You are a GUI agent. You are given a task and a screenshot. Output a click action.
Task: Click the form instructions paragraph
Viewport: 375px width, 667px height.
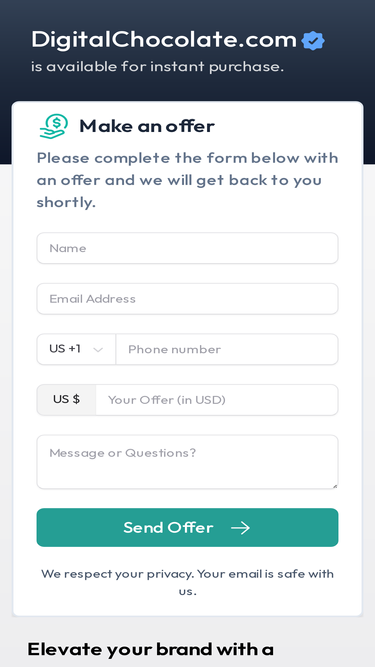(188, 180)
